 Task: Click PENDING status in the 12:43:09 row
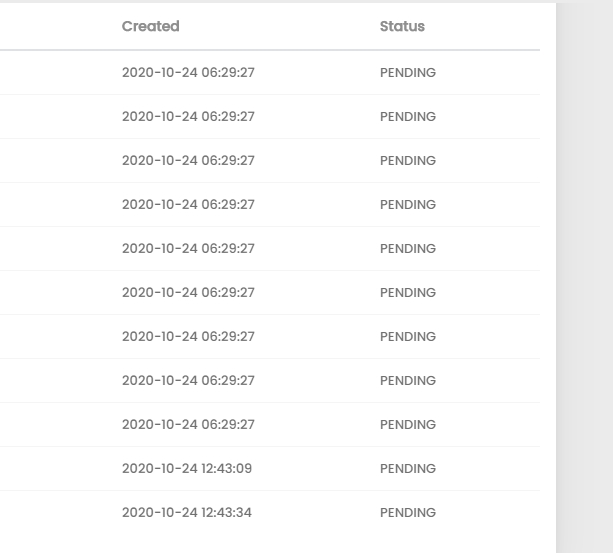[408, 468]
